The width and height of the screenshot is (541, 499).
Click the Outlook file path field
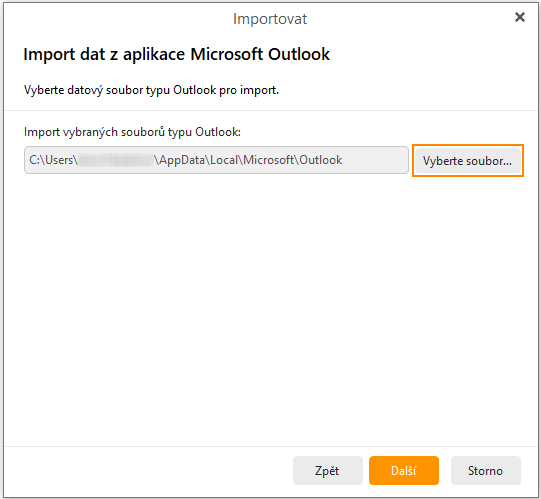216,160
